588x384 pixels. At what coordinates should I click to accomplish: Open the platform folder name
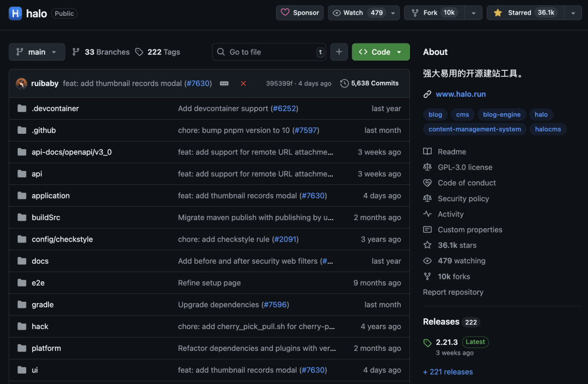point(46,348)
